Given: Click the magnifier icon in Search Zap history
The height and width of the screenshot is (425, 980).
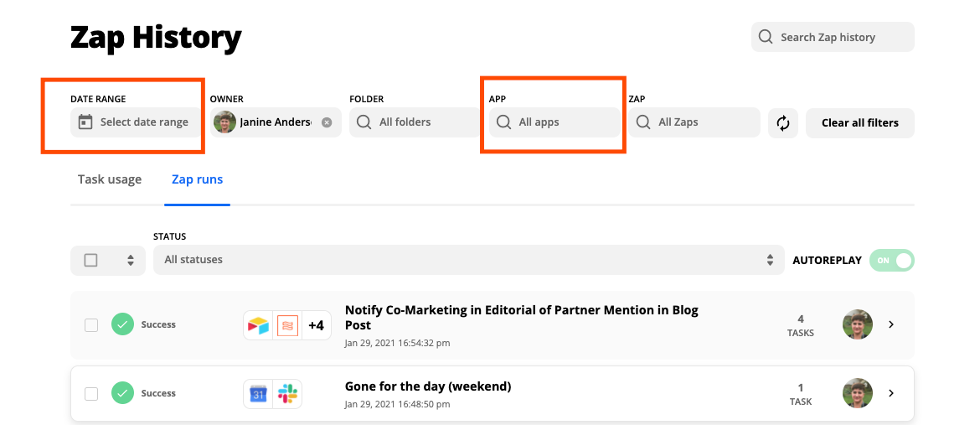Looking at the screenshot, I should 766,37.
